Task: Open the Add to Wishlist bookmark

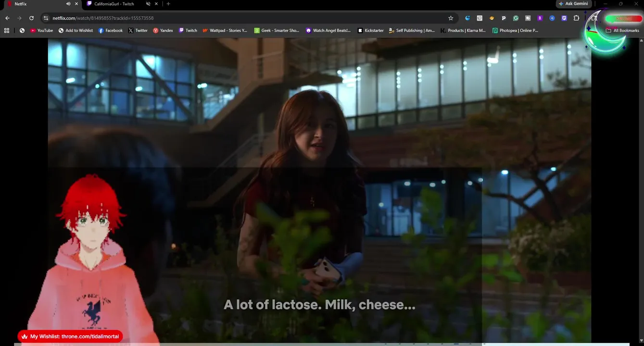Action: (76, 30)
